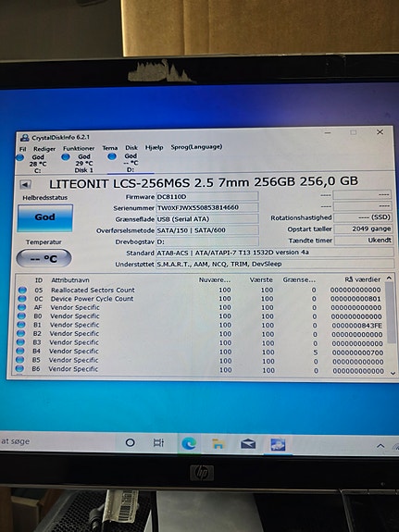The height and width of the screenshot is (532, 399).
Task: Click the Cortana circle icon
Action: pos(130,442)
